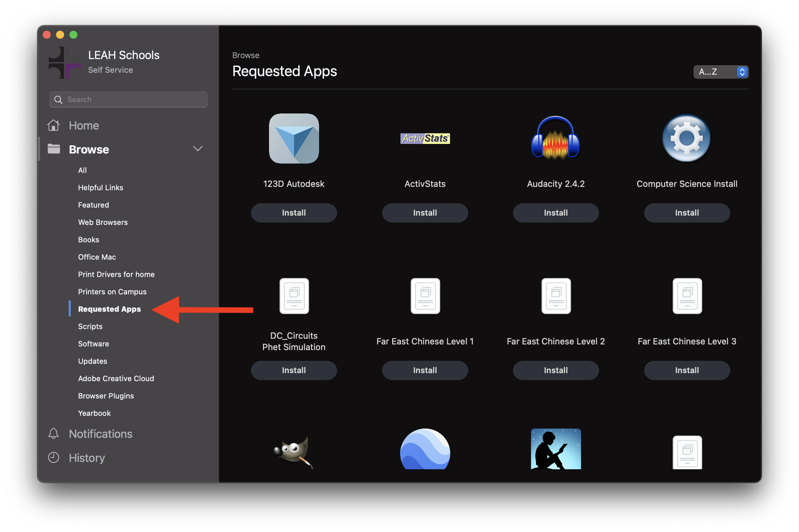The image size is (799, 532).
Task: Install Computer Science Install package
Action: tap(687, 213)
